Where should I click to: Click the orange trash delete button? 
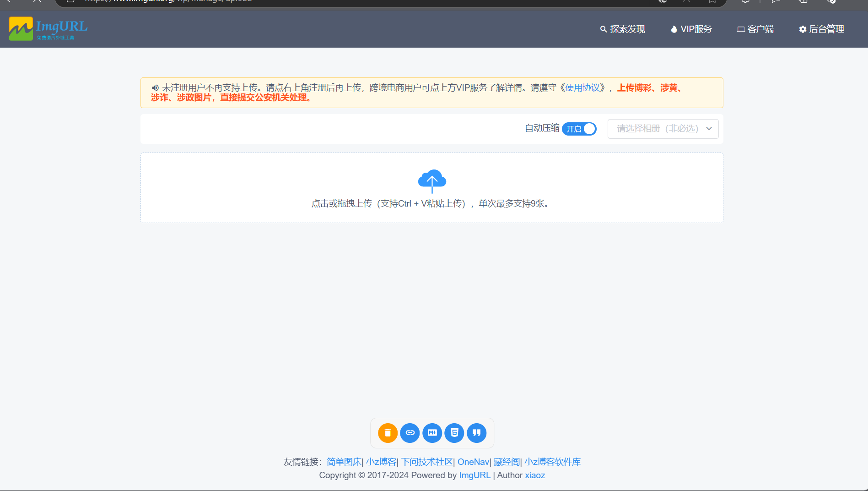388,433
